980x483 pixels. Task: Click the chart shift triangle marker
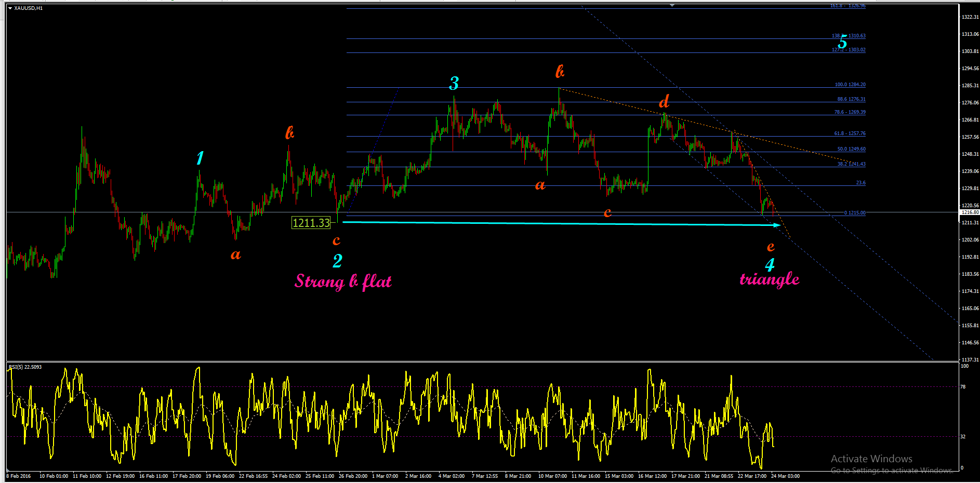(x=672, y=5)
